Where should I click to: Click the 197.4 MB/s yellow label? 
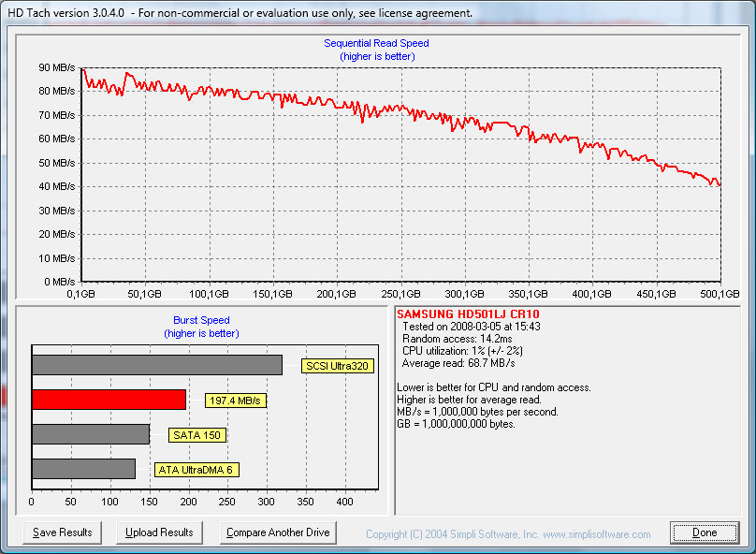pos(235,401)
